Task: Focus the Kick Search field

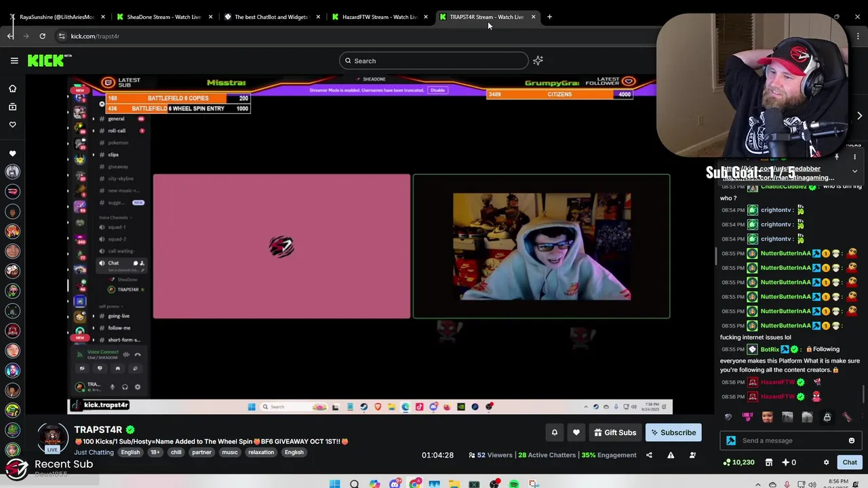Action: click(x=433, y=61)
